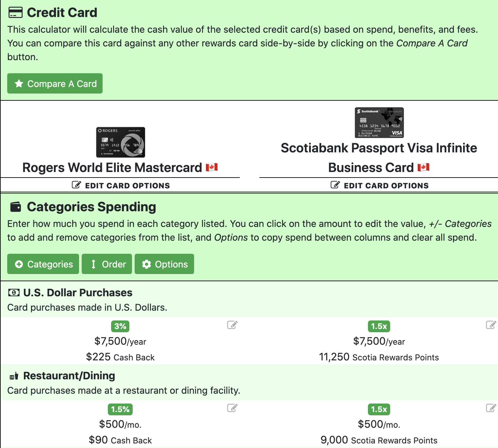The width and height of the screenshot is (498, 448).
Task: Edit Scotiabank Restaurant/Dining spend icon
Action: 491,408
